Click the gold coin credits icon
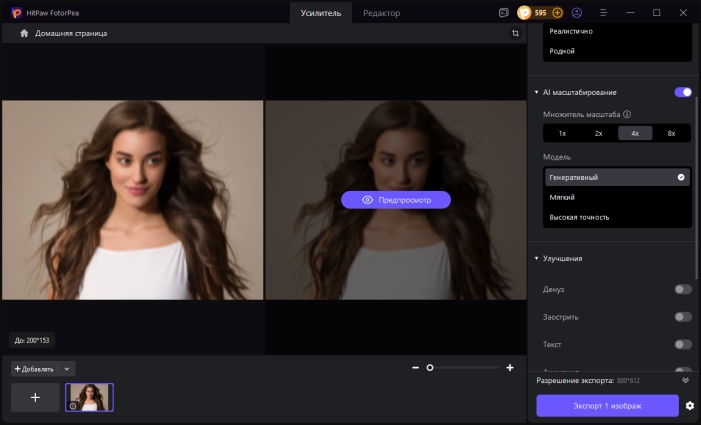 coord(524,13)
